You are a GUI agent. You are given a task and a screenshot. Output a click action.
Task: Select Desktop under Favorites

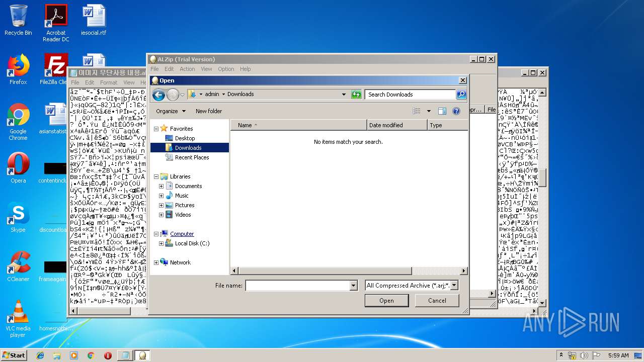point(185,138)
